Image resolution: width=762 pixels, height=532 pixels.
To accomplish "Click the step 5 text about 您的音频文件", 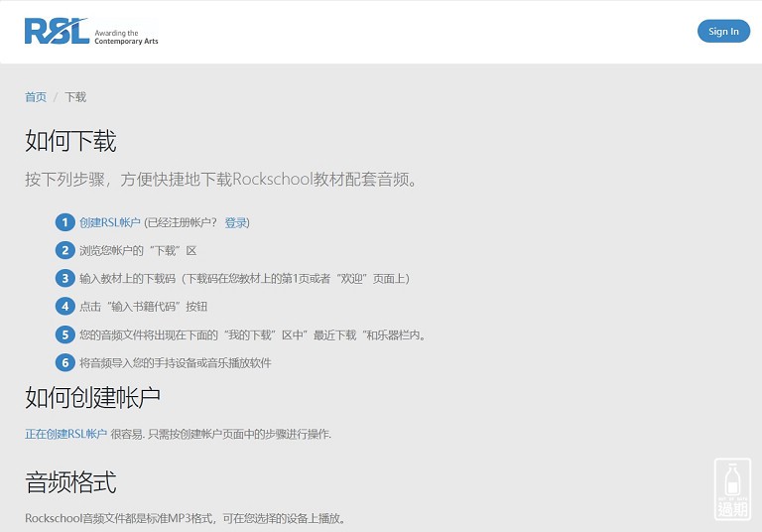I will pyautogui.click(x=253, y=335).
